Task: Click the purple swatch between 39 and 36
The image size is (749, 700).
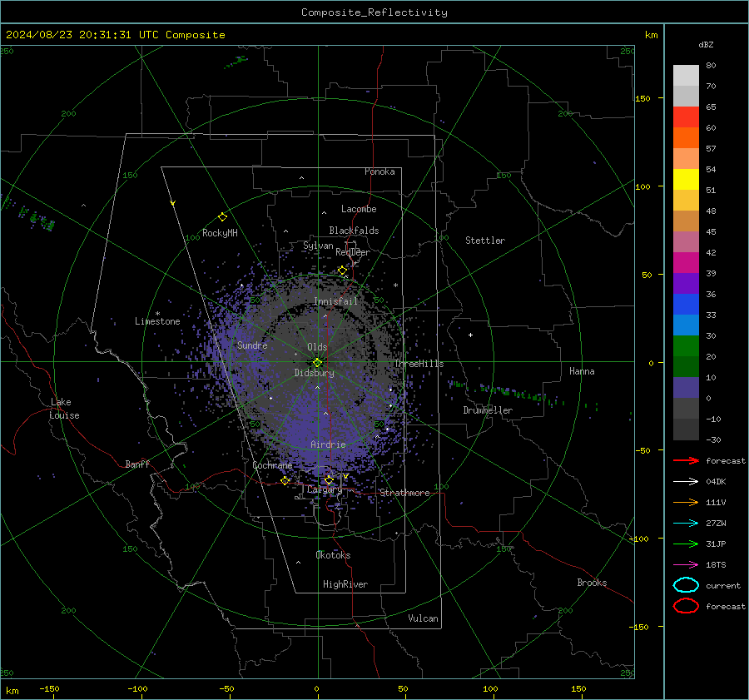Action: point(686,283)
